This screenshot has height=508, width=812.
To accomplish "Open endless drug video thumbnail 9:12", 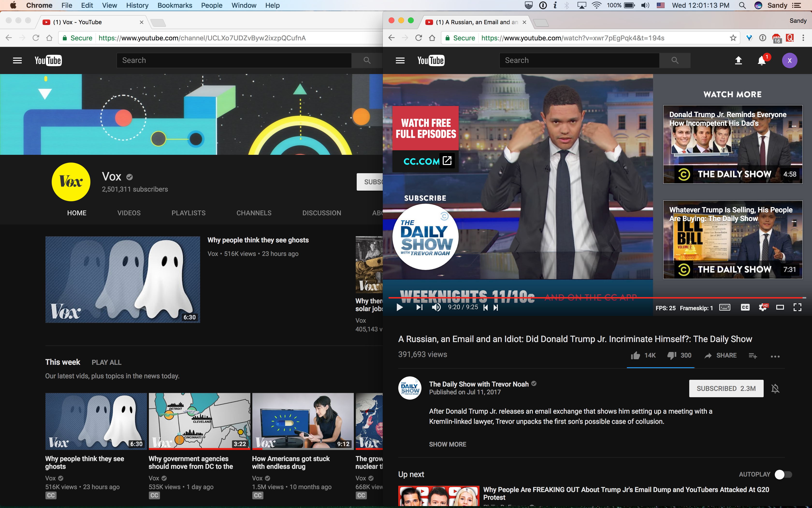I will 303,421.
